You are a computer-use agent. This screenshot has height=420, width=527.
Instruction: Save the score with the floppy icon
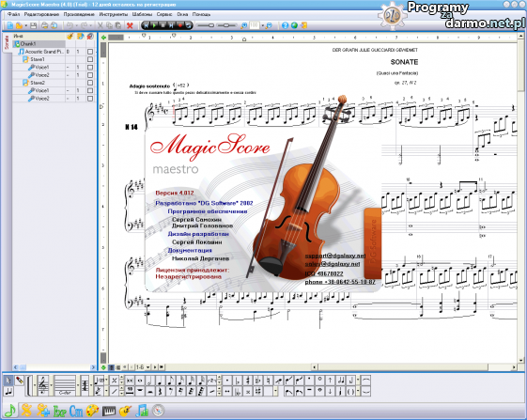click(x=33, y=25)
